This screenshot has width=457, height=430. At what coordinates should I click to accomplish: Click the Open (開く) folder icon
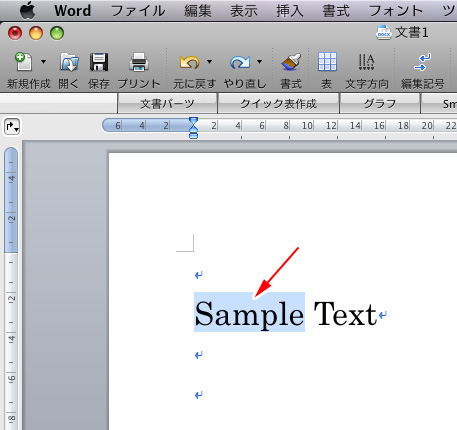click(69, 62)
